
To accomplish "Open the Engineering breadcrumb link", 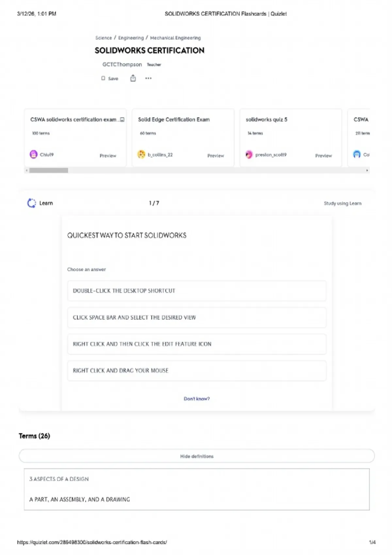I will click(131, 38).
